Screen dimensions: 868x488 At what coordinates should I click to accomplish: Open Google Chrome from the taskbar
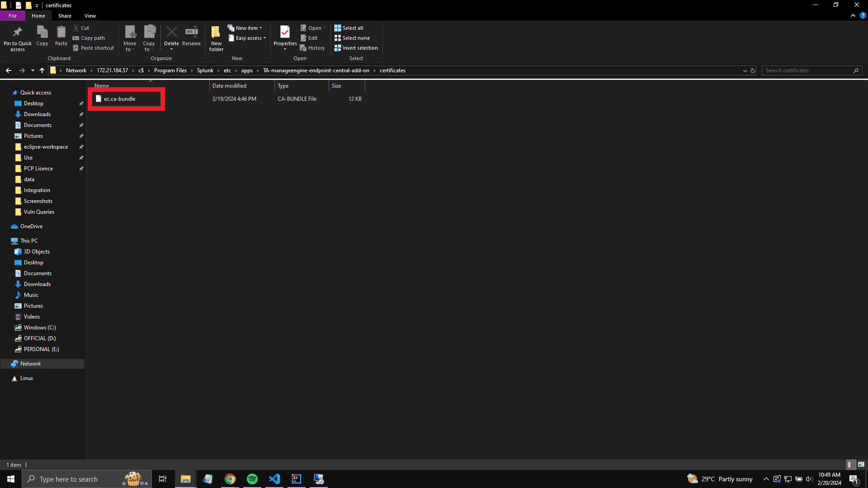pyautogui.click(x=230, y=479)
